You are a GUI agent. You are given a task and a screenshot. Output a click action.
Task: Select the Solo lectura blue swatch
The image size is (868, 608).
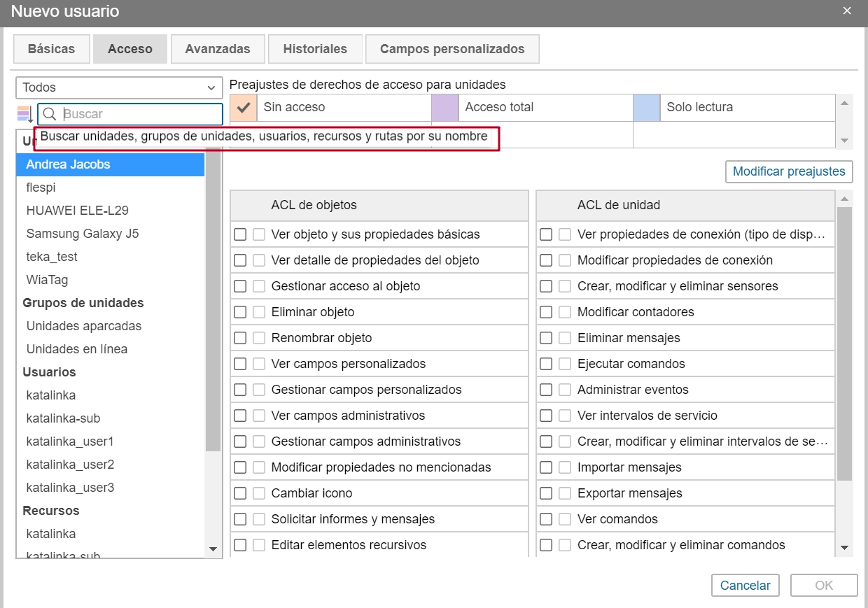tap(646, 107)
